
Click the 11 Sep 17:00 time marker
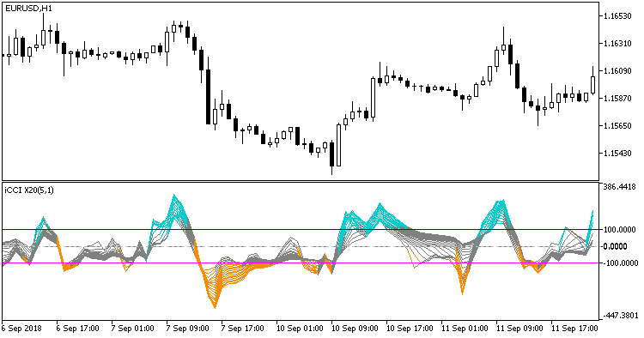574,329
